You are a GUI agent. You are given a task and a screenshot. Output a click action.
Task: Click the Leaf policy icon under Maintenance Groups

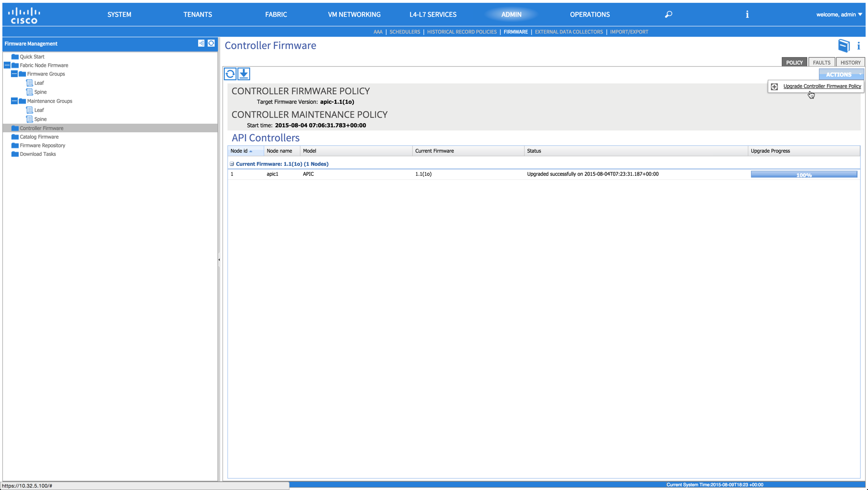(29, 110)
